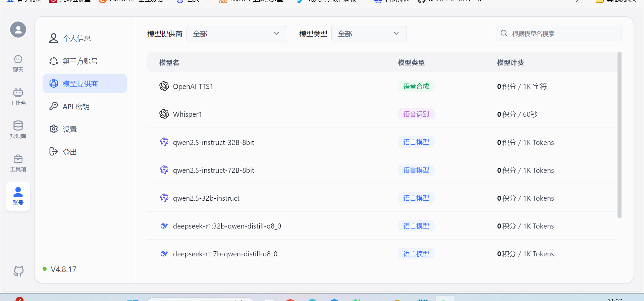This screenshot has width=644, height=301.
Task: Focus the model name search field
Action: pyautogui.click(x=563, y=34)
